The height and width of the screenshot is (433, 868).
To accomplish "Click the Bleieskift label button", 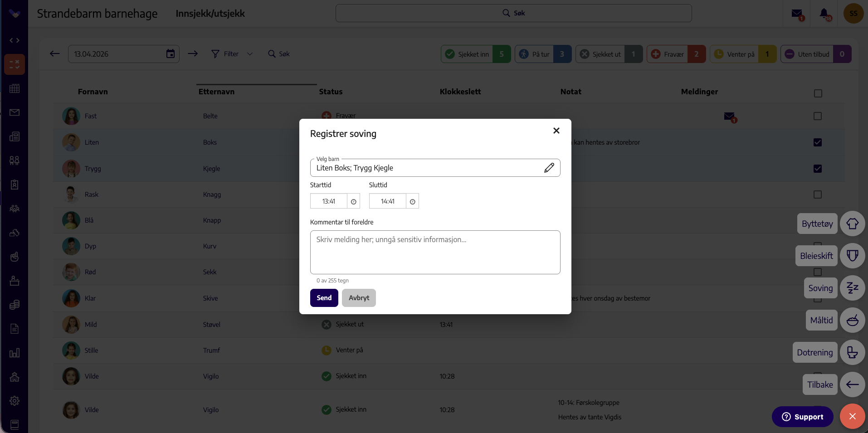I will point(816,256).
